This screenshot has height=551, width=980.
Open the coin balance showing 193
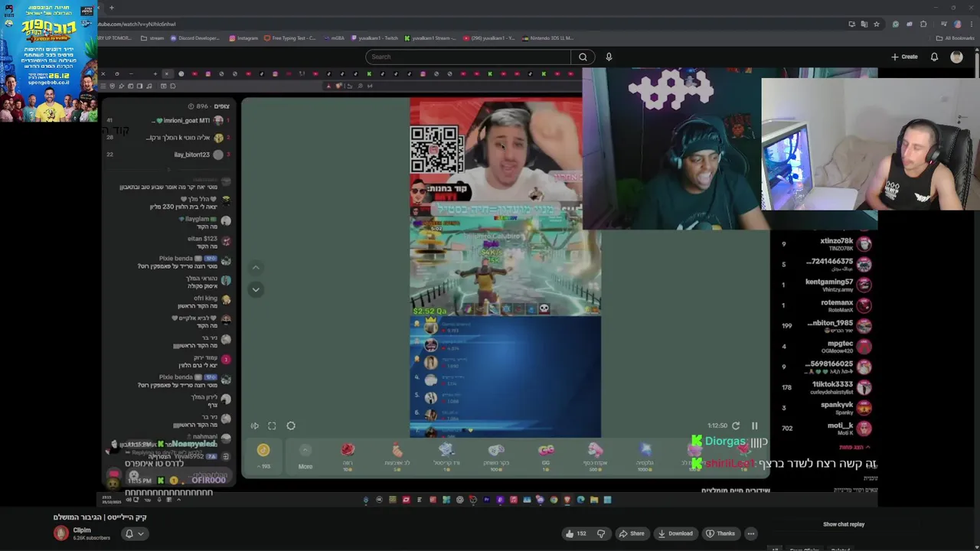coord(263,455)
